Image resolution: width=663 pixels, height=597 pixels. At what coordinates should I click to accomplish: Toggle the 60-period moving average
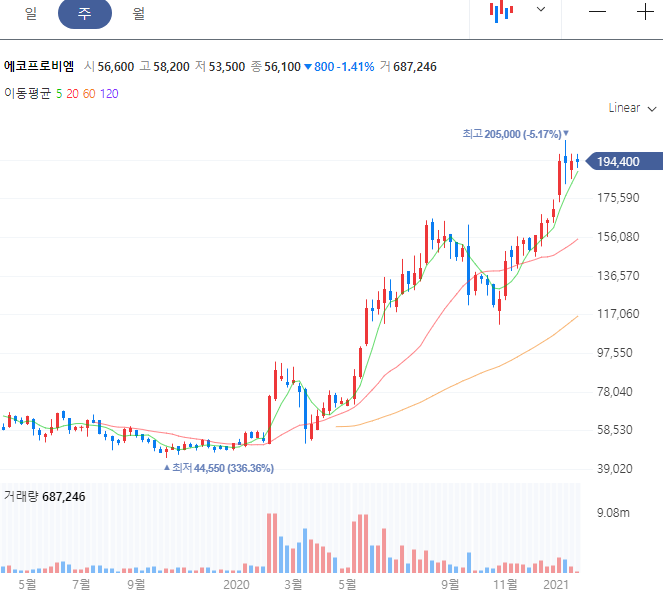(89, 93)
